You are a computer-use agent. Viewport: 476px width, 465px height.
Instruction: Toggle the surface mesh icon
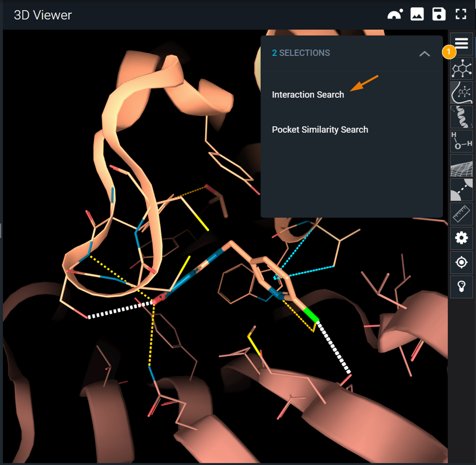461,166
